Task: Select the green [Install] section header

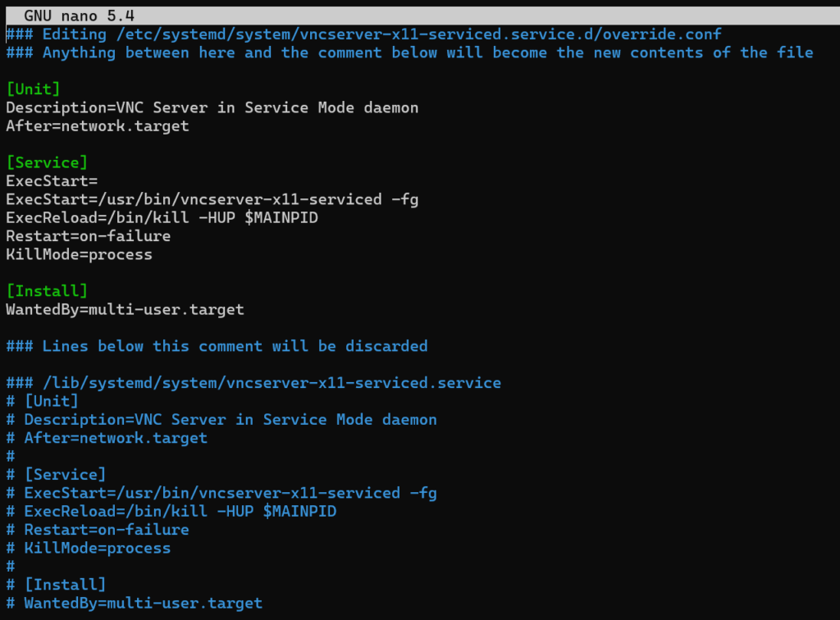Action: 47,290
